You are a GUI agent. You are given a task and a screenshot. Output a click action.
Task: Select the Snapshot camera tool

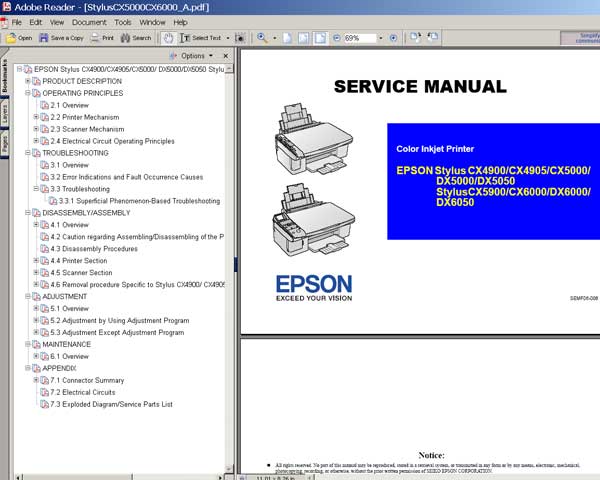point(240,38)
